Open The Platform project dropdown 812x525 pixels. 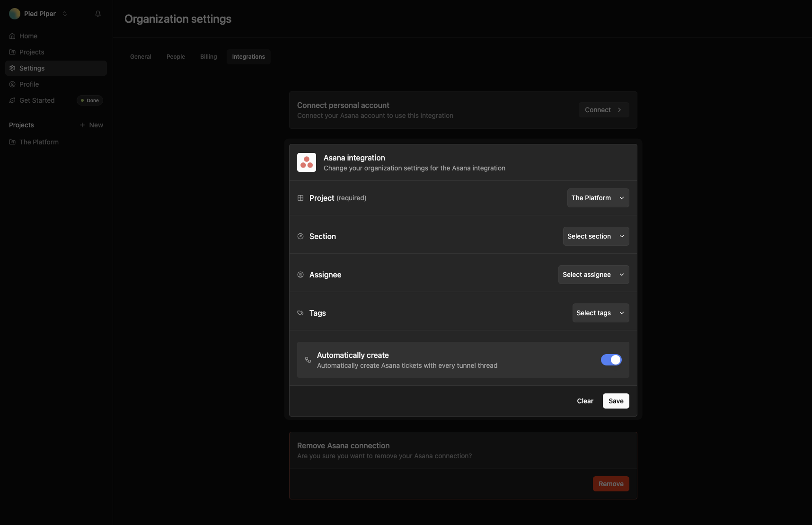tap(598, 198)
